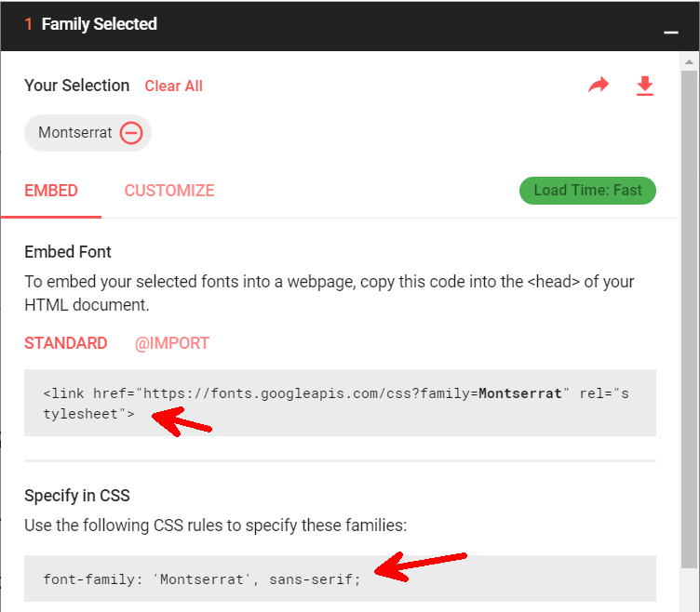The height and width of the screenshot is (612, 700).
Task: Download the selected font family
Action: (x=644, y=86)
